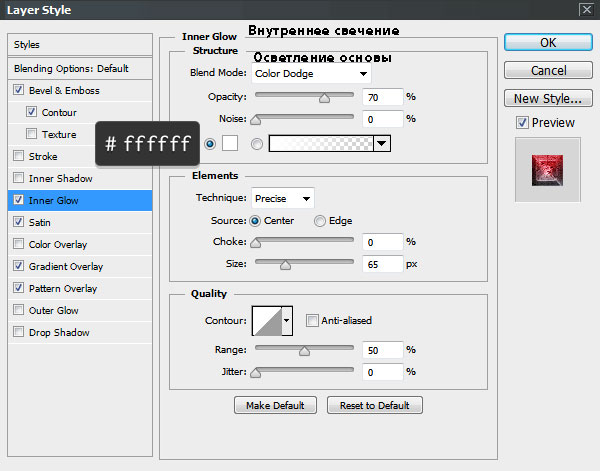Click the Range value field
The height and width of the screenshot is (471, 600).
382,350
